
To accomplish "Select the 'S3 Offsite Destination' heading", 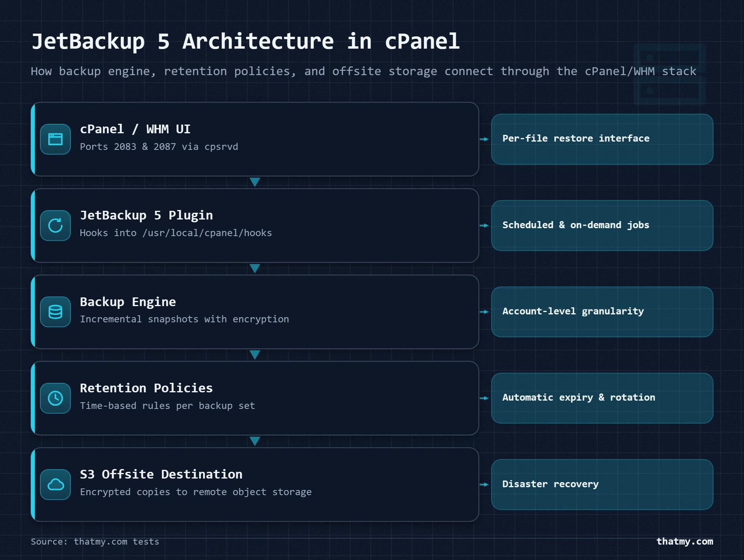I will (x=161, y=475).
